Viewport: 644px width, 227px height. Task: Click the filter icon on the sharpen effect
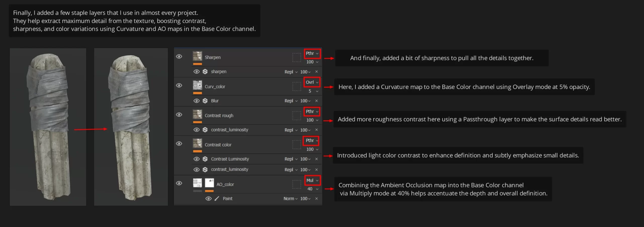click(x=205, y=72)
